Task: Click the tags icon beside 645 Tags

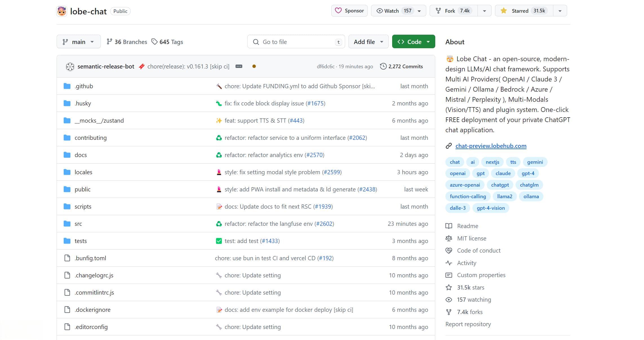Action: tap(154, 42)
